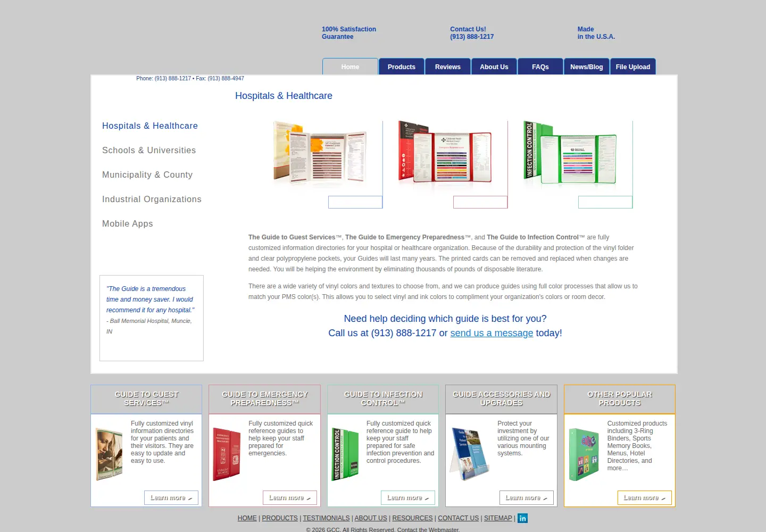Open the Products tab
This screenshot has height=532, width=766.
coord(402,66)
